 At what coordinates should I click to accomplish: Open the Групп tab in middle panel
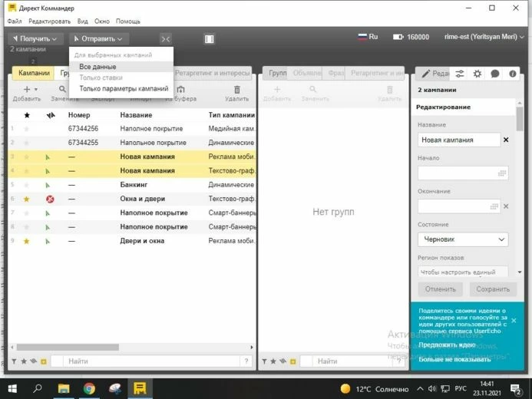pos(277,73)
